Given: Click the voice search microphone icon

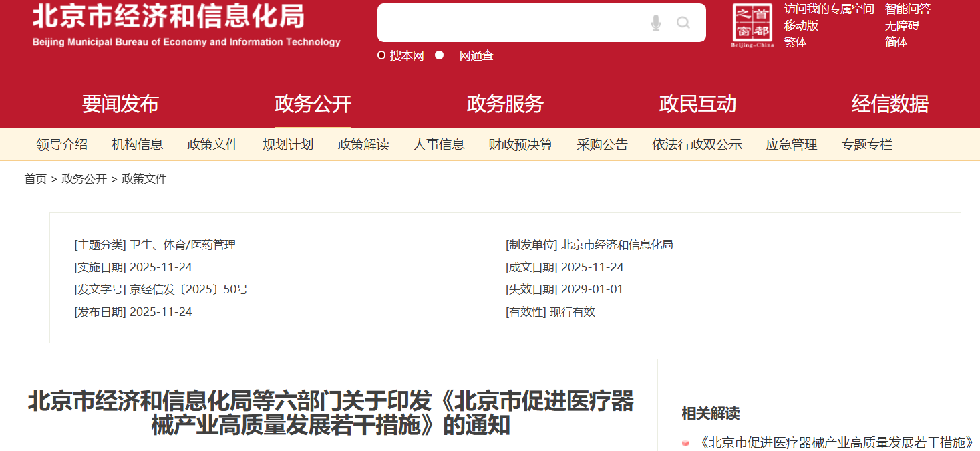Looking at the screenshot, I should coord(656,22).
